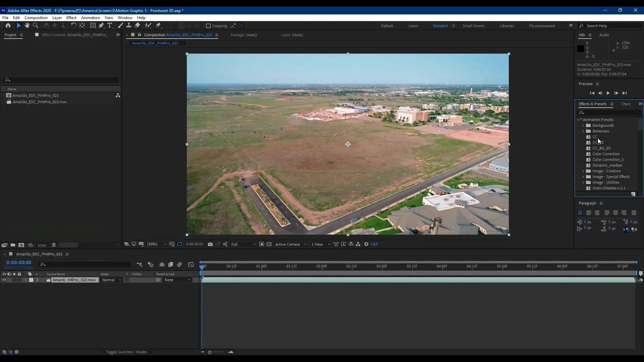Screen dimensions: 644x362
Task: Enable the Snapping checkbox
Action: (208, 26)
